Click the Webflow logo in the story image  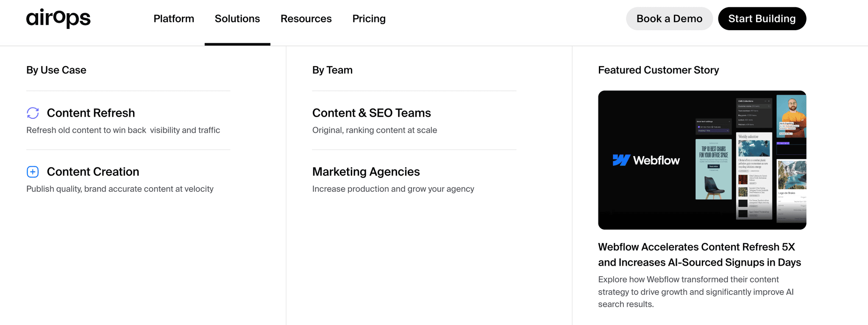(x=646, y=160)
